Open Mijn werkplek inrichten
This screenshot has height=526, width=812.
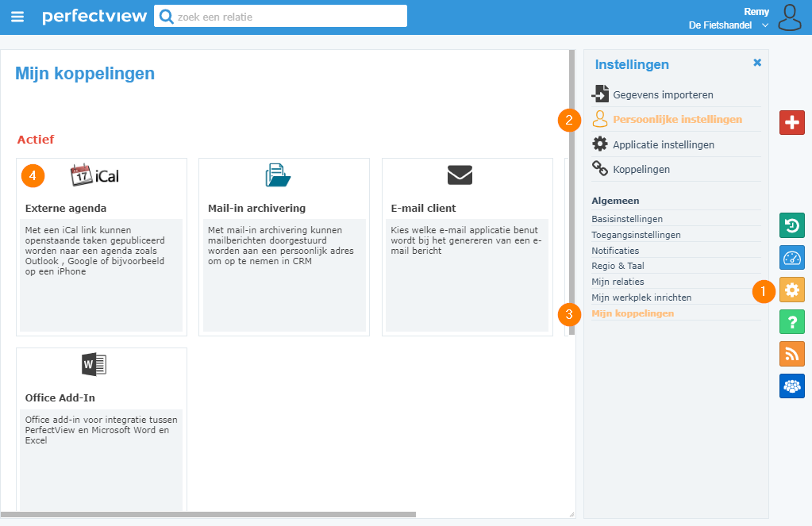pos(641,298)
